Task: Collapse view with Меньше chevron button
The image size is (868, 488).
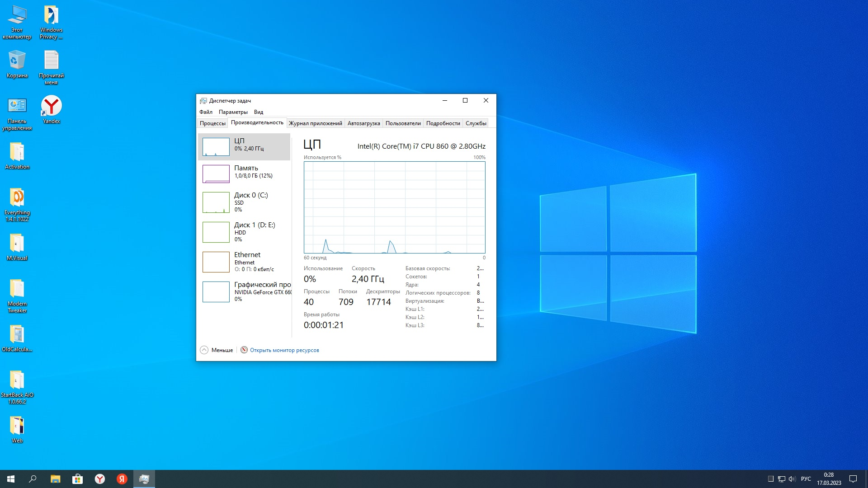Action: click(x=204, y=350)
